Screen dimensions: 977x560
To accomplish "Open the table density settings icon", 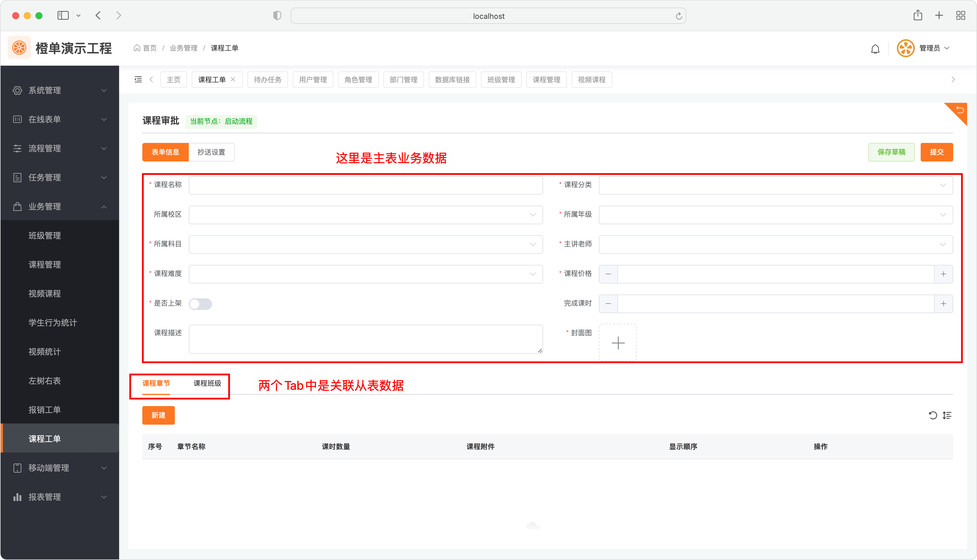I will [947, 415].
